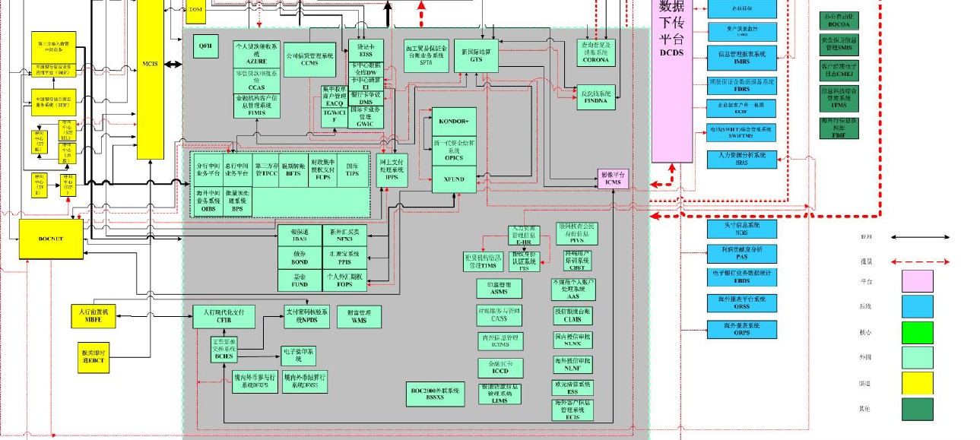980x440 pixels.
Task: Click the blue 后线 legend swatch
Action: tap(918, 306)
